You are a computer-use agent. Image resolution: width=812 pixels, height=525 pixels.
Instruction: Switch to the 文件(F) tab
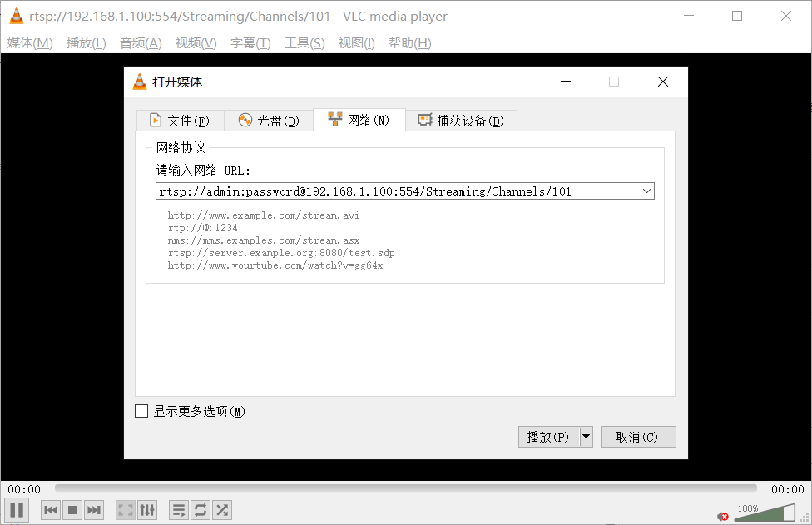click(x=180, y=121)
